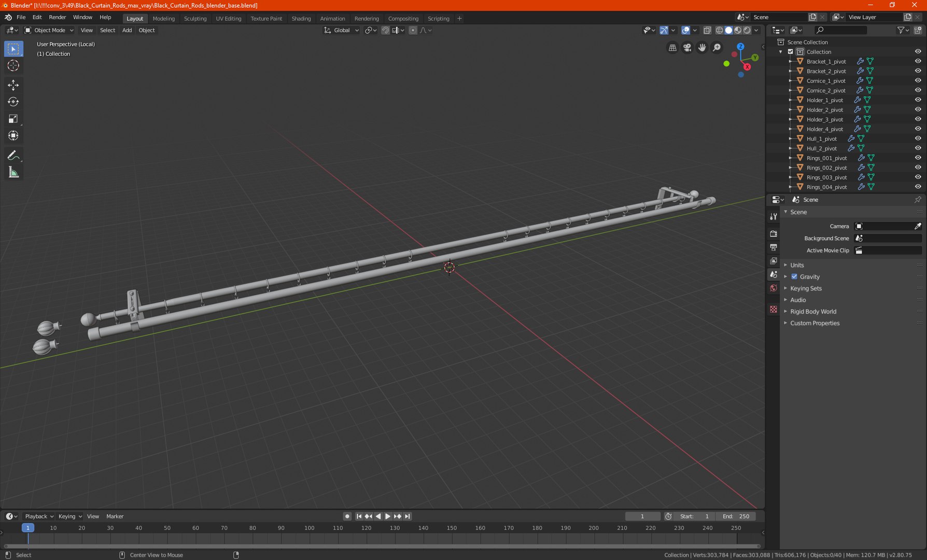The height and width of the screenshot is (560, 927).
Task: Open the Render menu
Action: (x=58, y=17)
